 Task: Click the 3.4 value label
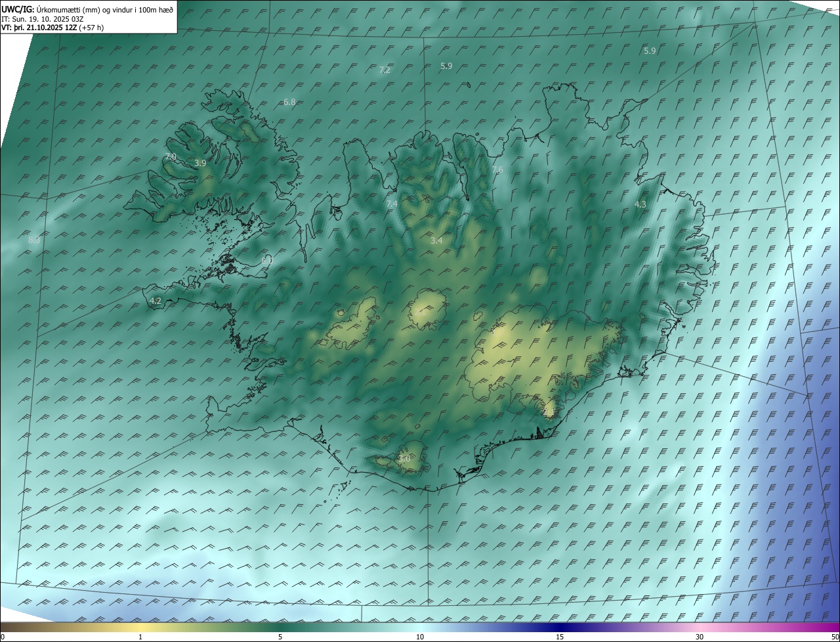(x=436, y=241)
